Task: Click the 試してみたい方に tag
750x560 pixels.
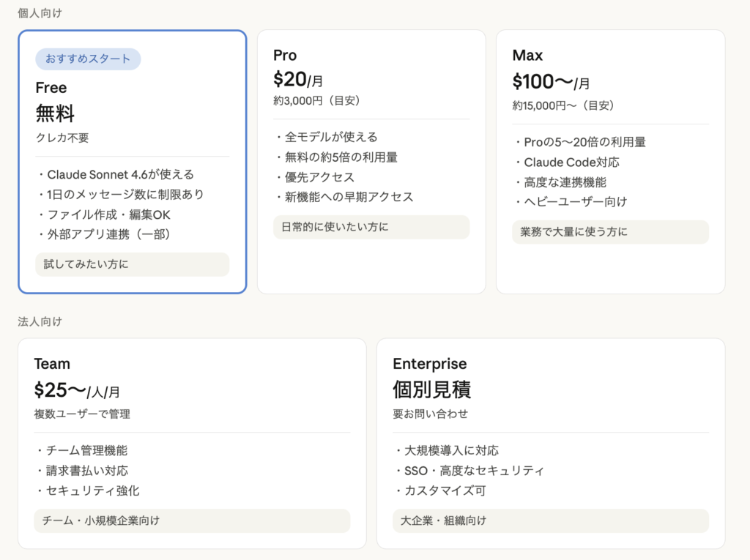Action: click(132, 264)
